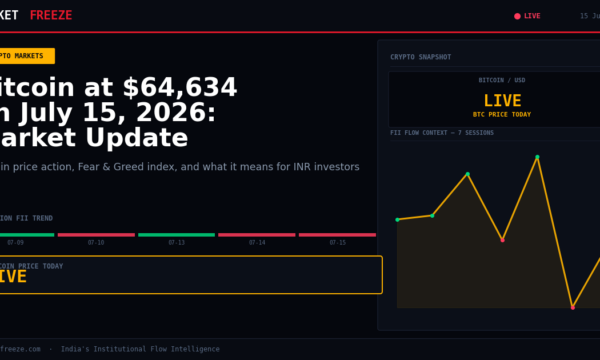Click the subtitle mentioning Fear & Greed index
This screenshot has width=600, height=360.
point(179,167)
